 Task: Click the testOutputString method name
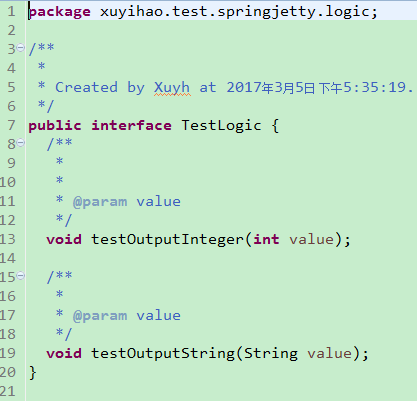point(163,354)
